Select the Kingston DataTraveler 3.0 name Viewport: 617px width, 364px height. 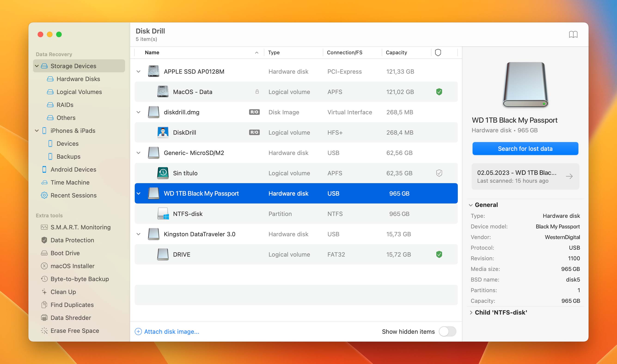199,234
